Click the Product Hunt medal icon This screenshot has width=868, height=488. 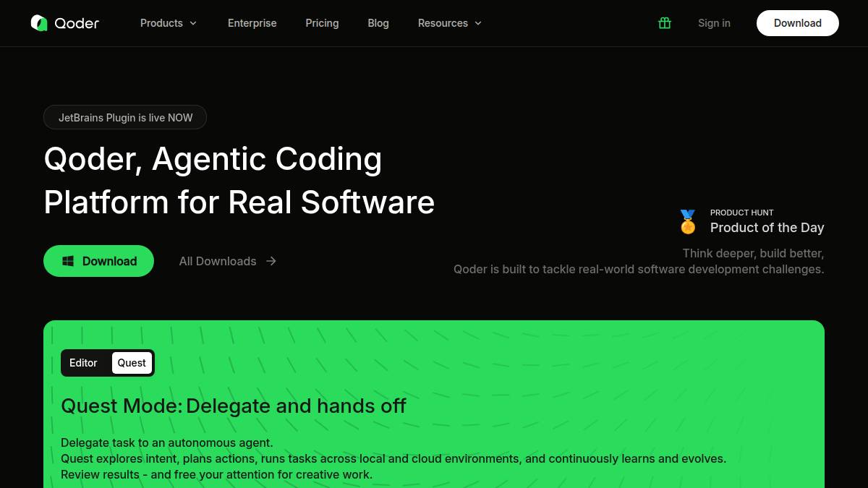tap(688, 222)
